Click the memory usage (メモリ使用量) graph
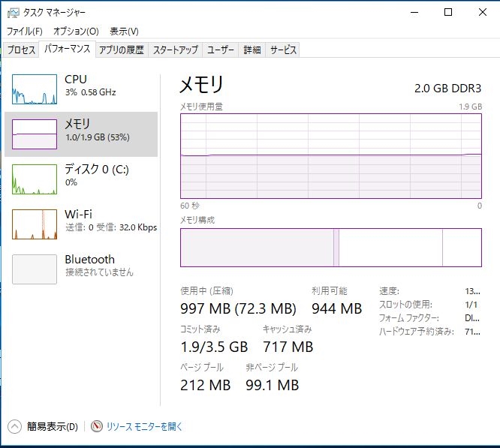 330,156
